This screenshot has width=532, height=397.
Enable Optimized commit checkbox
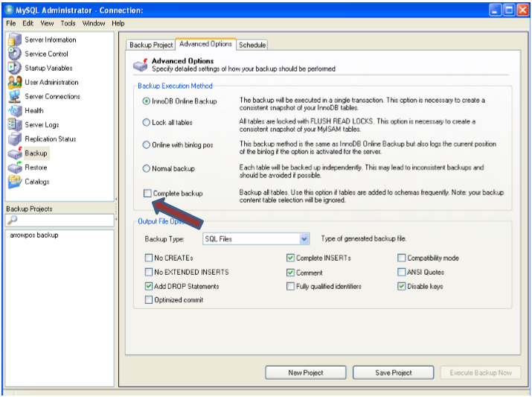149,300
